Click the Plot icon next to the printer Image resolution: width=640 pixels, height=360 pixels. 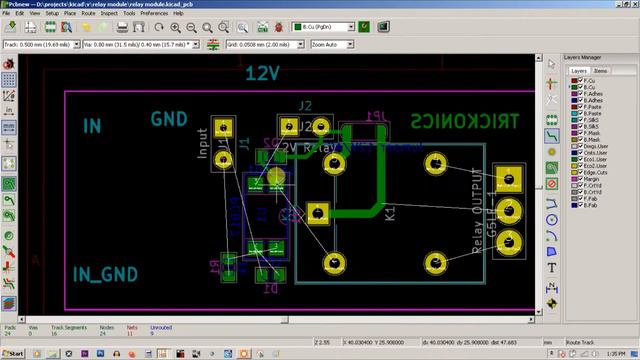pos(139,27)
